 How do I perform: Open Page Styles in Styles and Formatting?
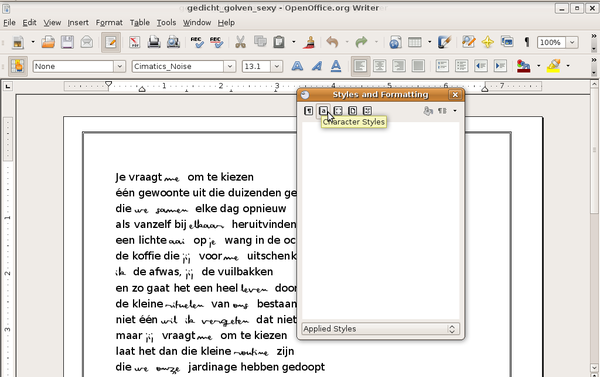coord(352,111)
